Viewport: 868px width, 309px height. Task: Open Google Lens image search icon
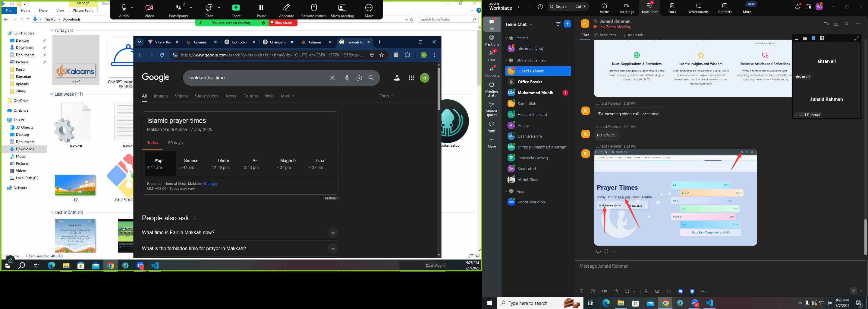pos(359,78)
